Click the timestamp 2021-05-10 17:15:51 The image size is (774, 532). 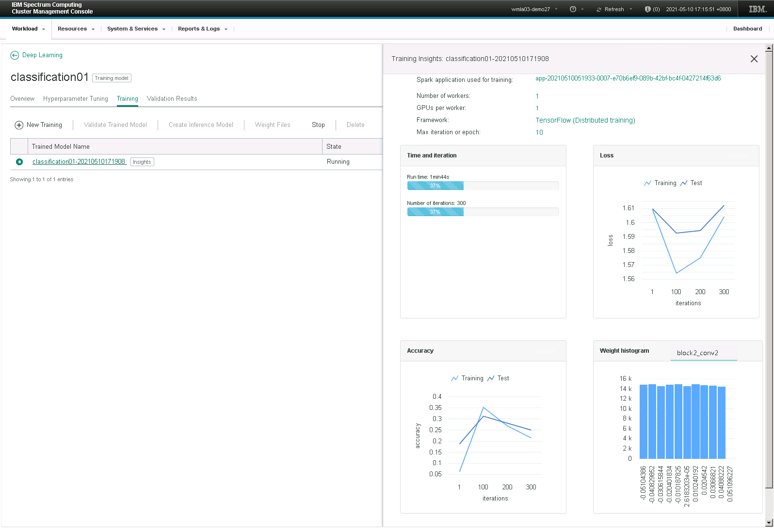pos(698,9)
